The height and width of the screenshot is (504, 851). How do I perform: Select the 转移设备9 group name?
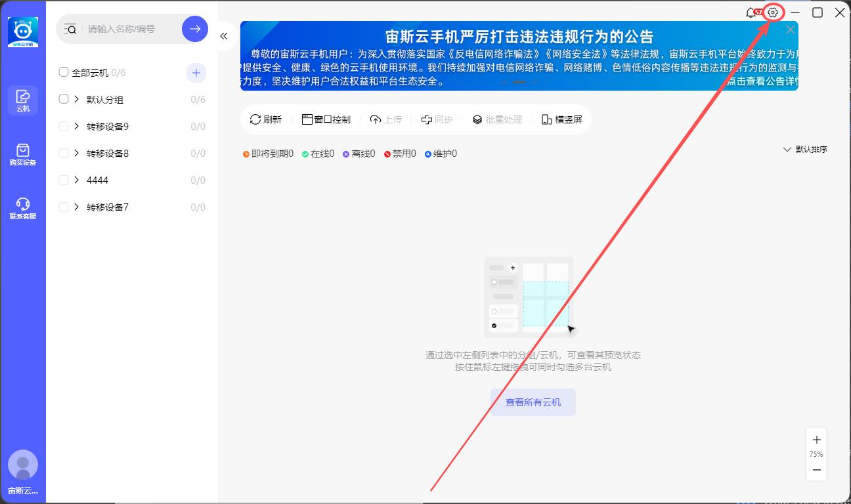pos(108,126)
